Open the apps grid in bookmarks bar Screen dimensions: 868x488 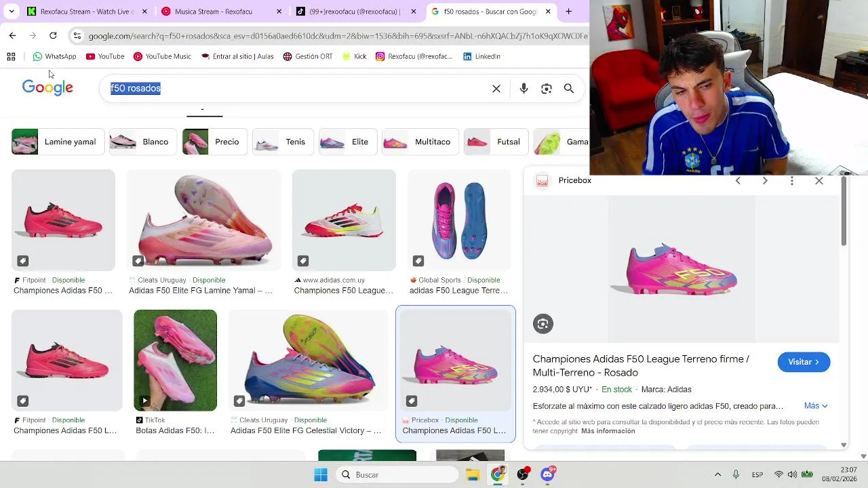pyautogui.click(x=11, y=56)
